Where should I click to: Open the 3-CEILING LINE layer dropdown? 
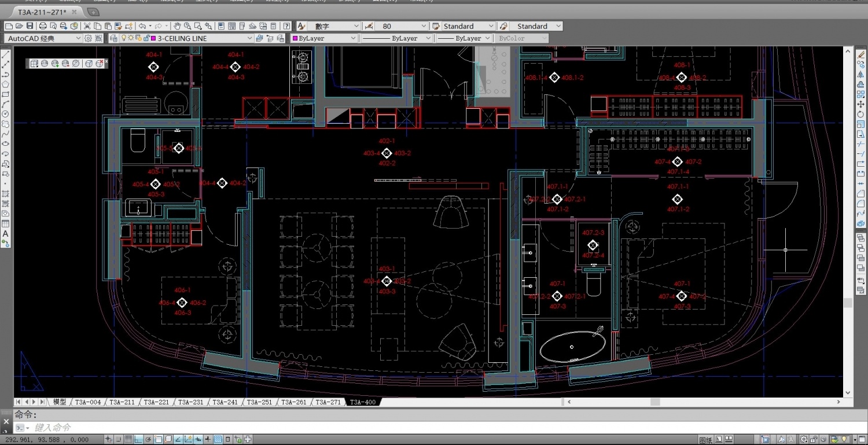pyautogui.click(x=186, y=38)
